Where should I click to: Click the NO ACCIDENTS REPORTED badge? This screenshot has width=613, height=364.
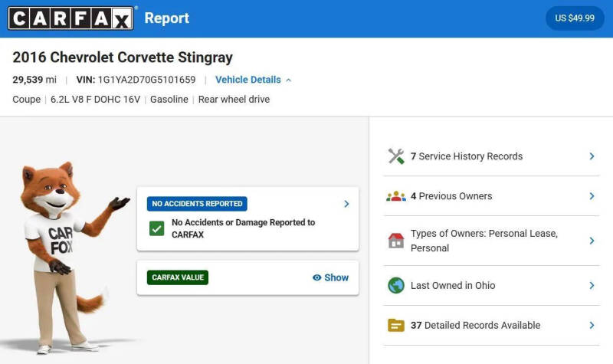(197, 204)
